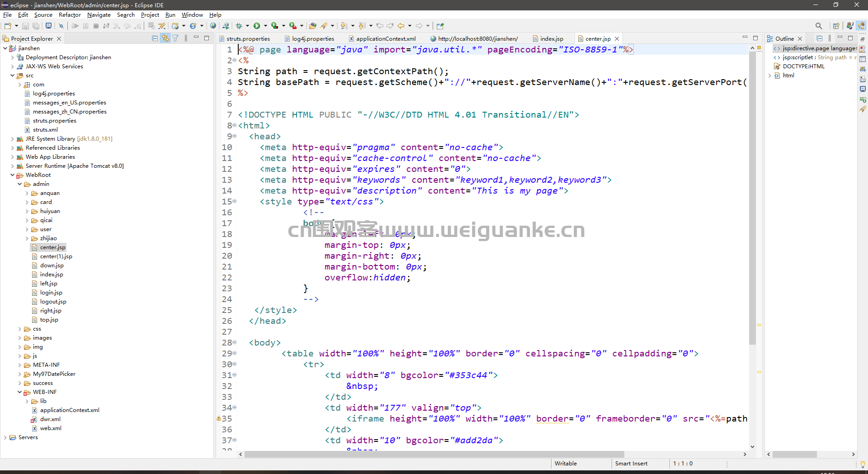Screen dimensions: 868x474
Task: Select login.jsp in Project Explorer
Action: pos(51,293)
